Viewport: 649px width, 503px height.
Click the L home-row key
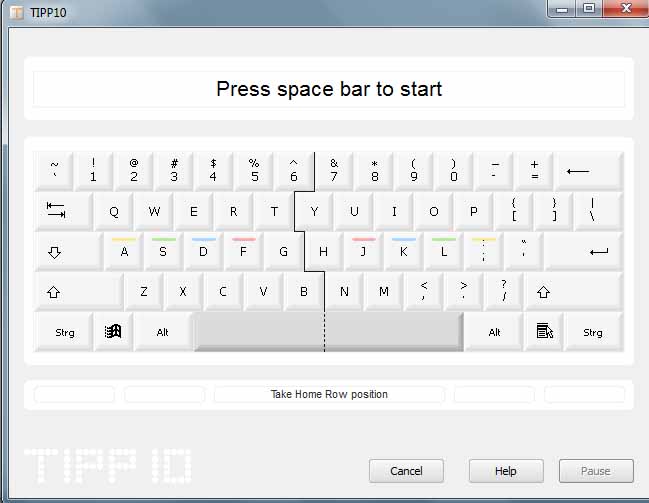[x=444, y=251]
